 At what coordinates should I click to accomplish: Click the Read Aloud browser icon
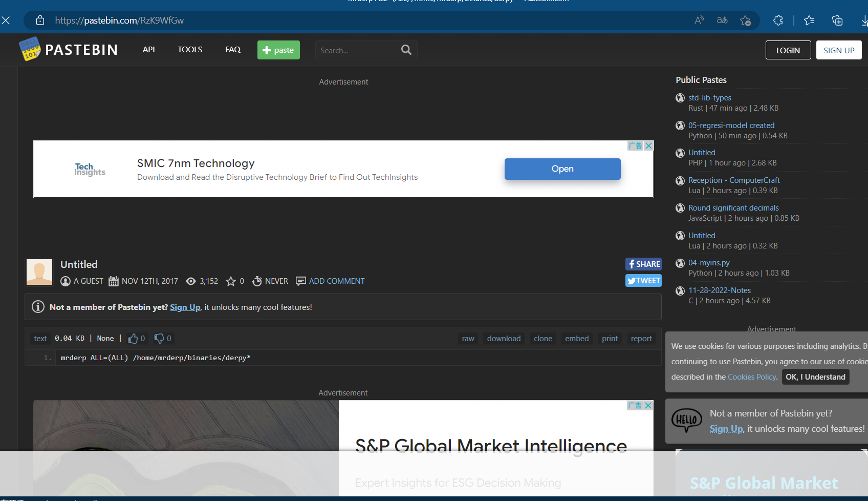(x=699, y=20)
